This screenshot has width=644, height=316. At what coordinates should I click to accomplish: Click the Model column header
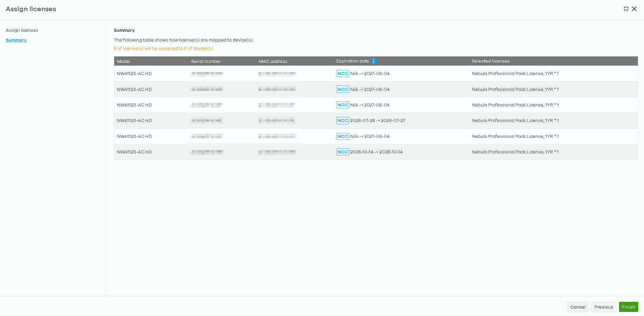click(x=123, y=61)
